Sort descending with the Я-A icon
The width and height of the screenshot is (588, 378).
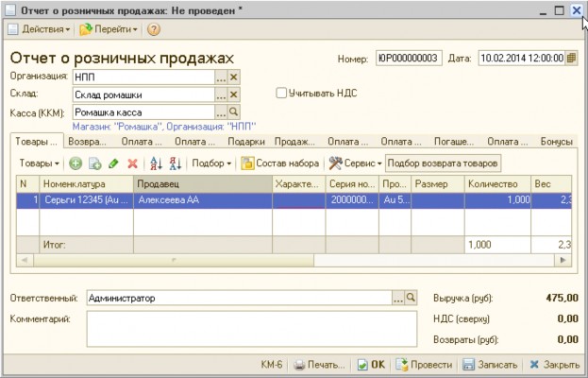[176, 163]
